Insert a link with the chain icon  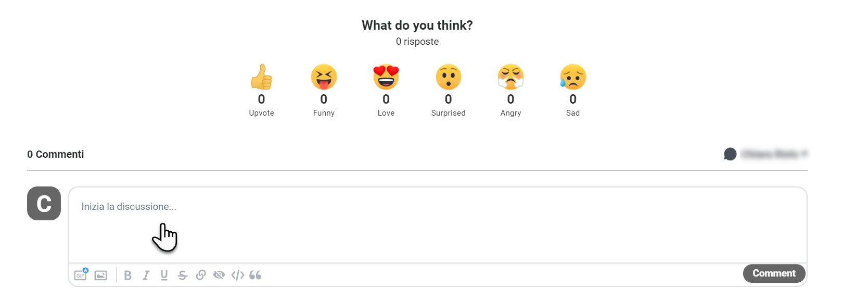pos(201,275)
